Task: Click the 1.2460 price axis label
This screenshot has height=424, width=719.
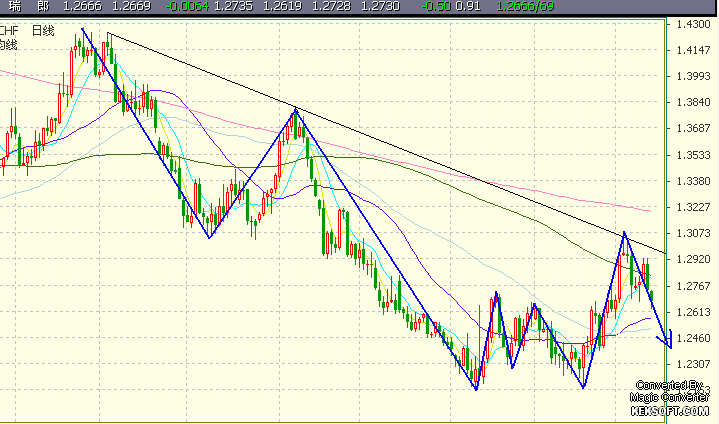Action: pos(693,338)
